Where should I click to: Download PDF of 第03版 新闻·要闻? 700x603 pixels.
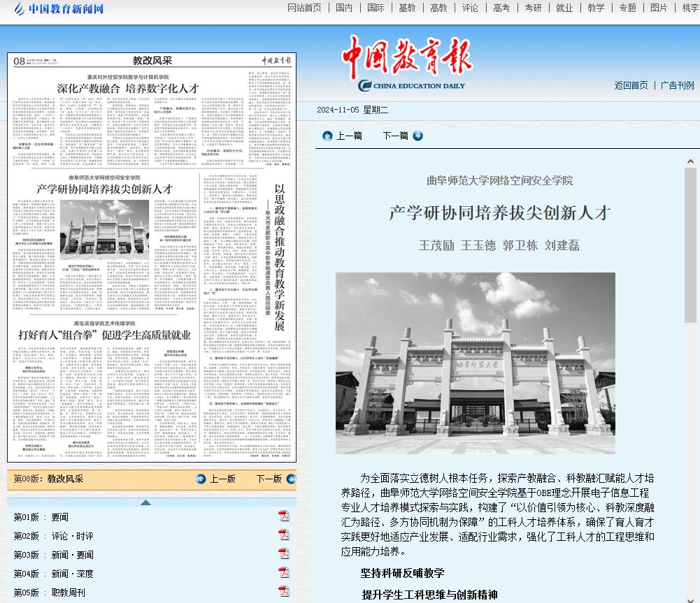(284, 554)
